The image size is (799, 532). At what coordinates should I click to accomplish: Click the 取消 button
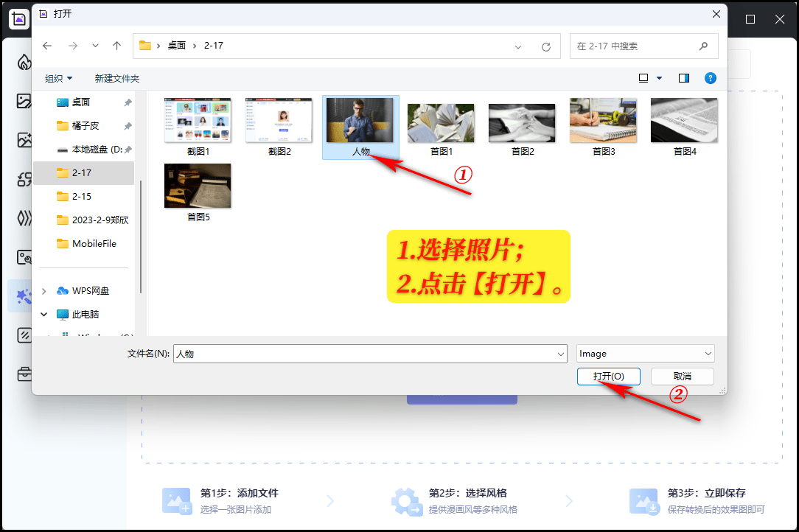tap(683, 377)
